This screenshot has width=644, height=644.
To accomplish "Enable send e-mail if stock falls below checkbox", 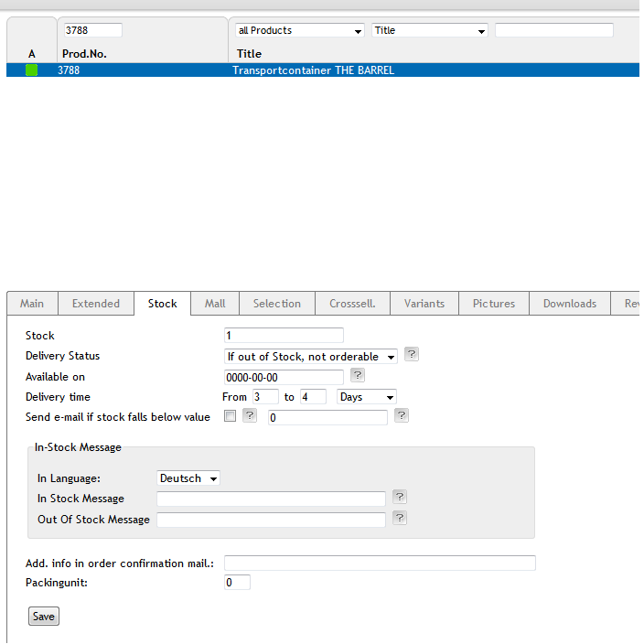I will point(230,416).
